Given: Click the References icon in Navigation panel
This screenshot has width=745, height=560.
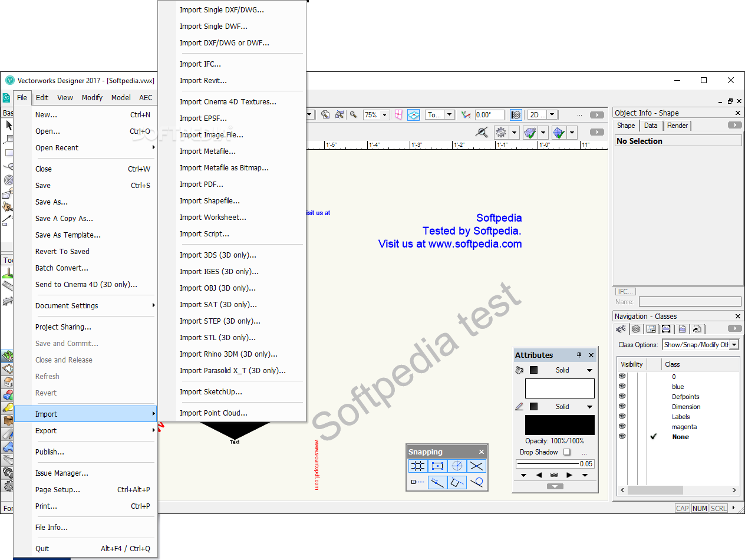Looking at the screenshot, I should pos(697,329).
